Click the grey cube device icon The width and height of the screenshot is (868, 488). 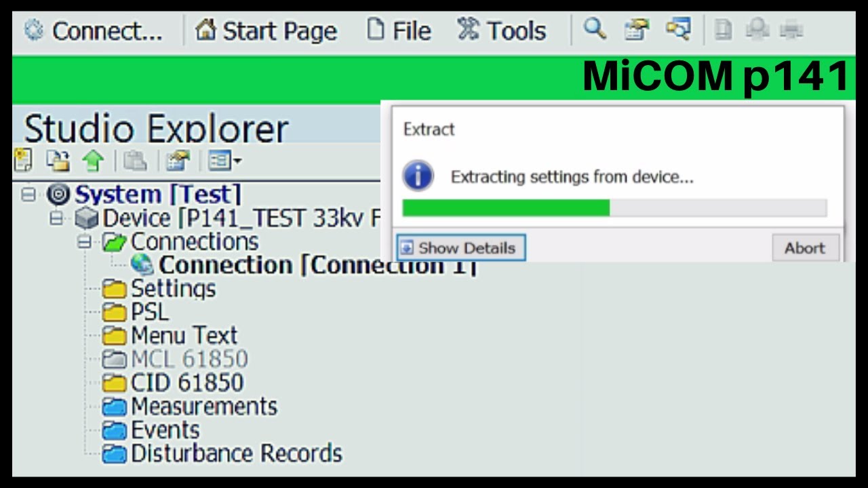[87, 218]
